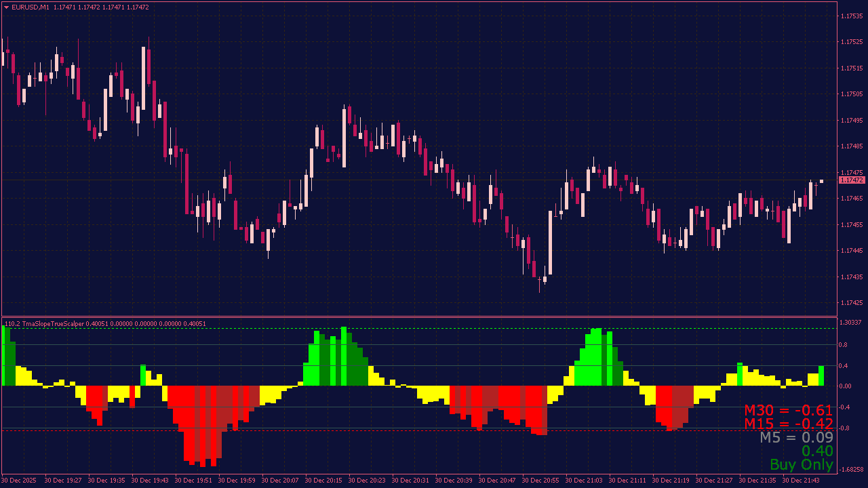Click the green 0.40 value label
The image size is (868, 488).
coord(817,451)
